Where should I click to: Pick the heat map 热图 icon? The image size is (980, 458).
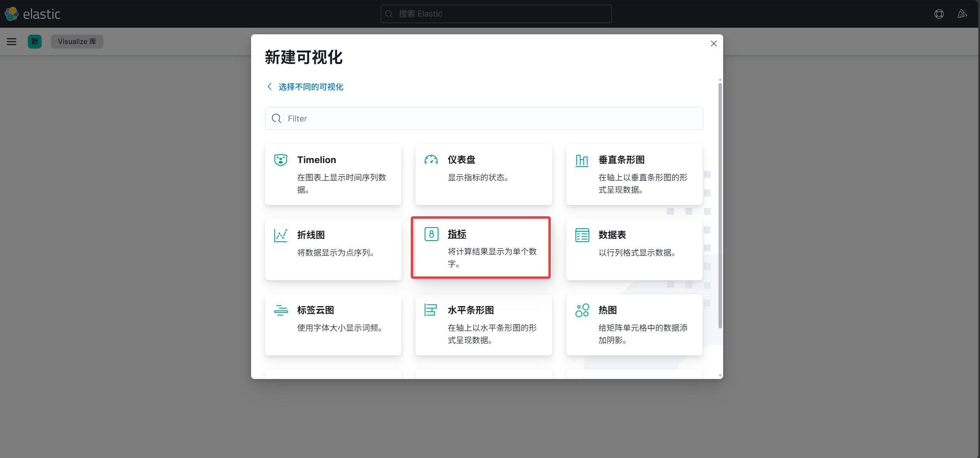[x=582, y=310]
